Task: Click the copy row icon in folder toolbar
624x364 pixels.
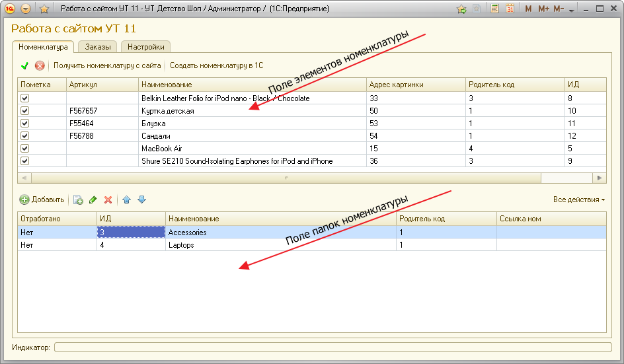Action: pyautogui.click(x=78, y=200)
